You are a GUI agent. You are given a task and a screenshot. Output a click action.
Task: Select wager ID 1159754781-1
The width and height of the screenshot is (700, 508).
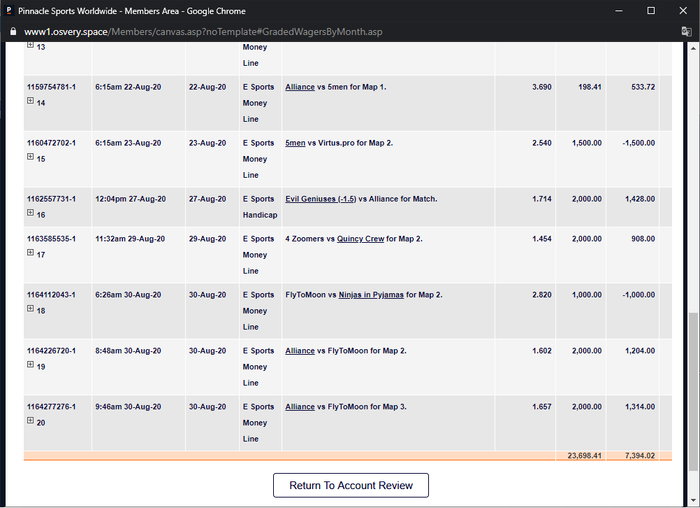tap(51, 87)
